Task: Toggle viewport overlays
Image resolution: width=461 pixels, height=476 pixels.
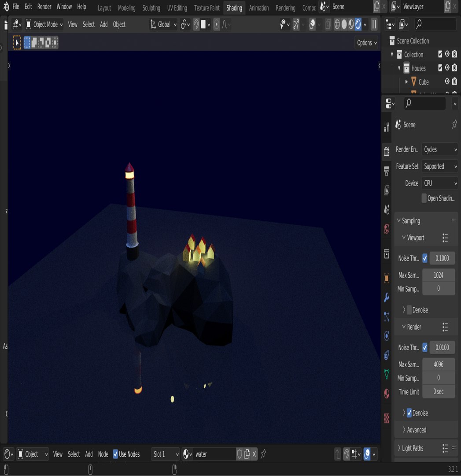Action: pos(312,25)
